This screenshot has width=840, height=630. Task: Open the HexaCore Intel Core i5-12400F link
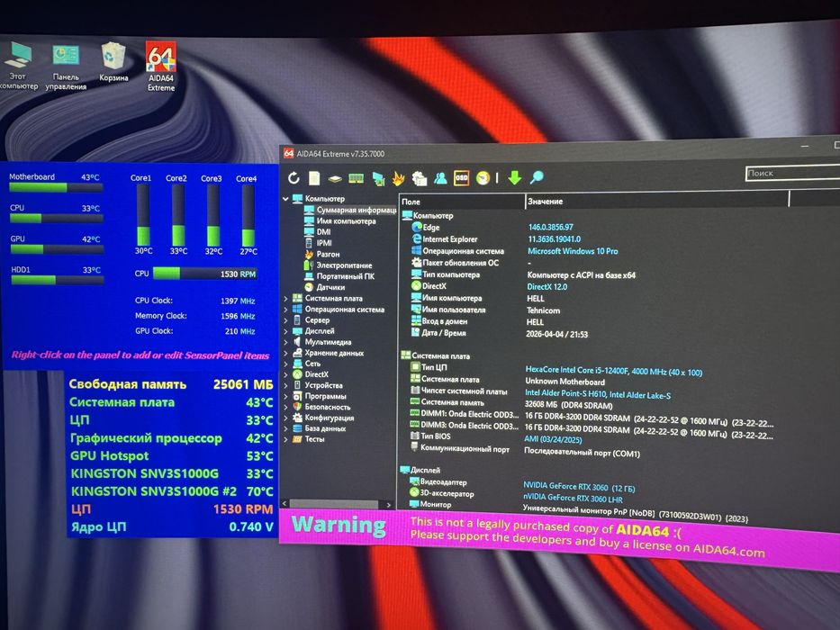click(614, 371)
